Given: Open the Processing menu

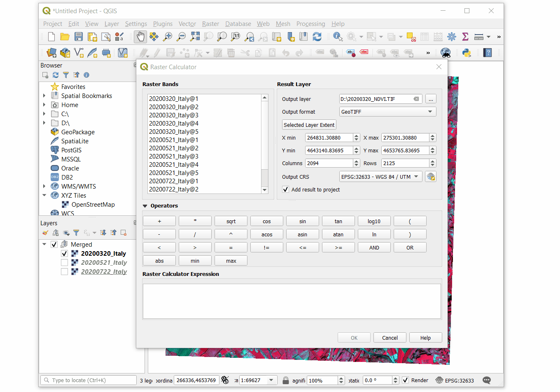Looking at the screenshot, I should pos(310,24).
